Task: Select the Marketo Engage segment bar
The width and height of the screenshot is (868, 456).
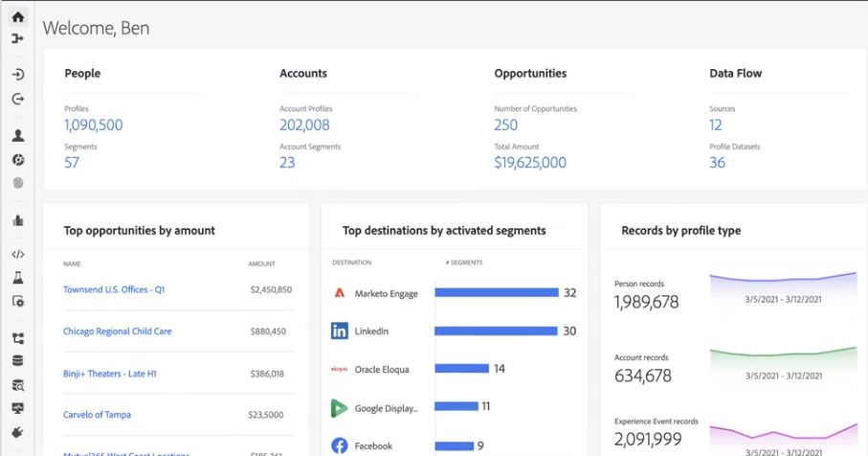Action: (x=497, y=292)
